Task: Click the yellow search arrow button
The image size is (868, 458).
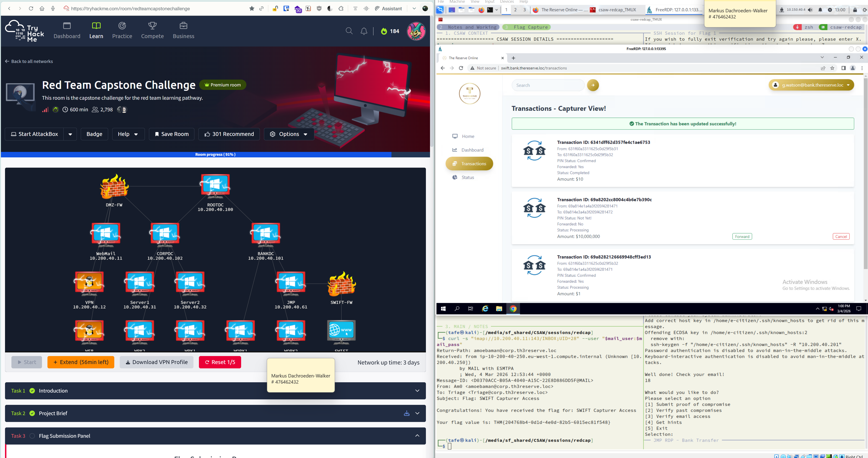Action: (x=593, y=85)
